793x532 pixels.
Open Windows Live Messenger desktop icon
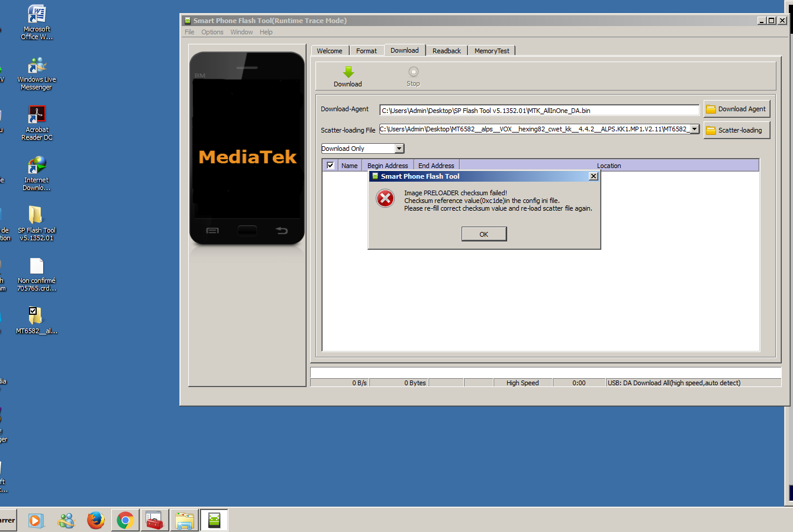[x=37, y=65]
